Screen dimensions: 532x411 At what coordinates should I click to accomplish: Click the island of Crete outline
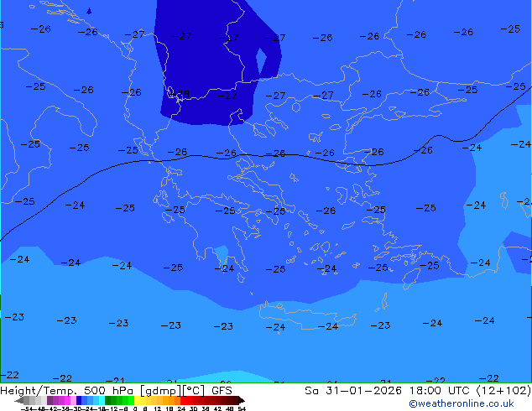308,315
